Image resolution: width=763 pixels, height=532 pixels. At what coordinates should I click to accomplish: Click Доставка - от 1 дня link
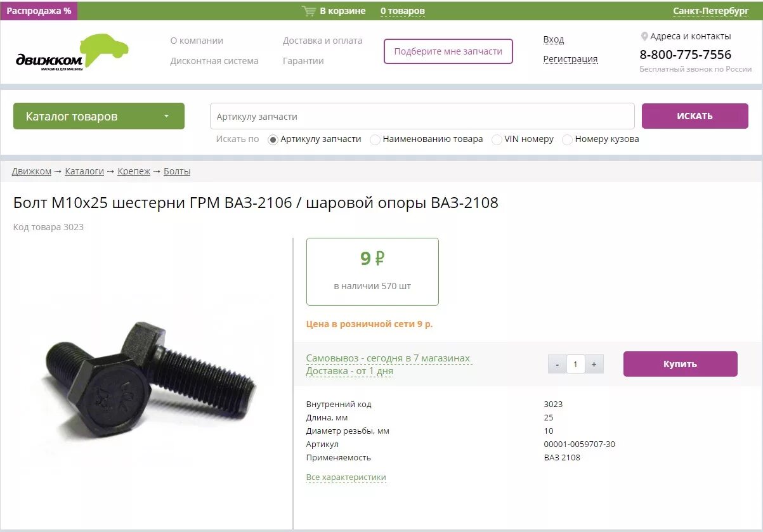point(349,371)
